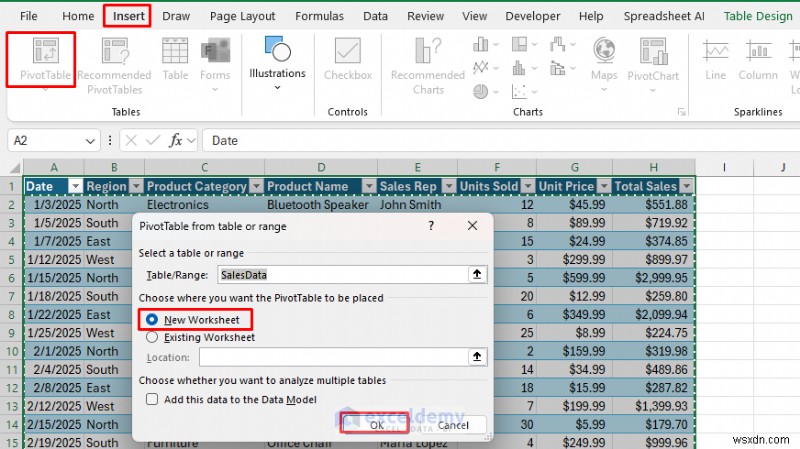Screen dimensions: 800x449
Task: Expand the Name Box dropdown arrow
Action: click(90, 141)
